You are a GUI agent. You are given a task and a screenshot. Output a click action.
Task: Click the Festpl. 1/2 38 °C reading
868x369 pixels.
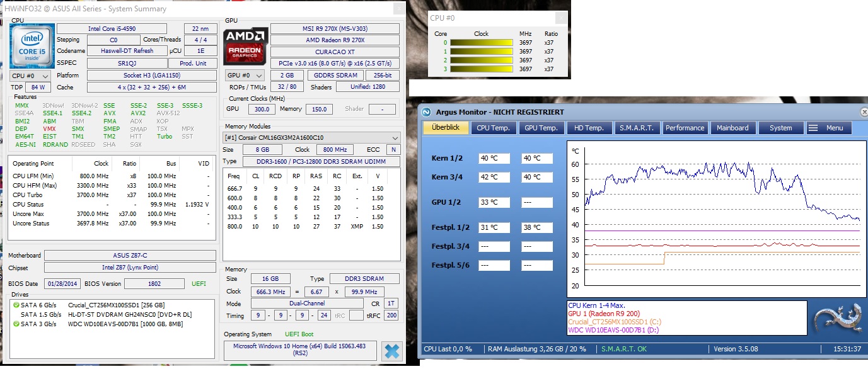(x=537, y=228)
